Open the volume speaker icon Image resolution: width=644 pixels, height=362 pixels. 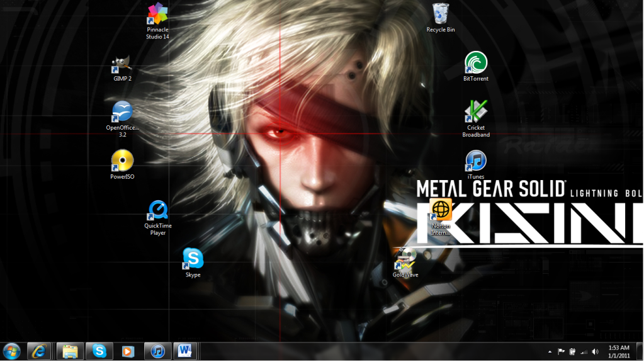click(595, 352)
